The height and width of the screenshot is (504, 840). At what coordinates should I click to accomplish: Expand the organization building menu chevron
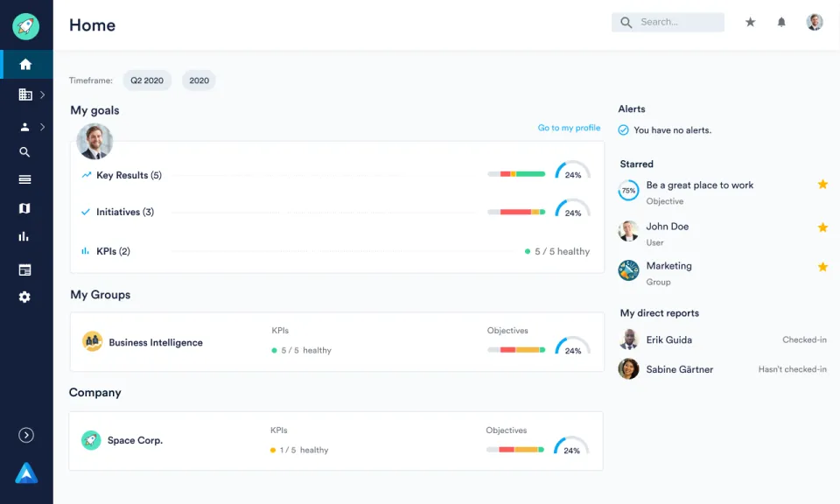[42, 94]
